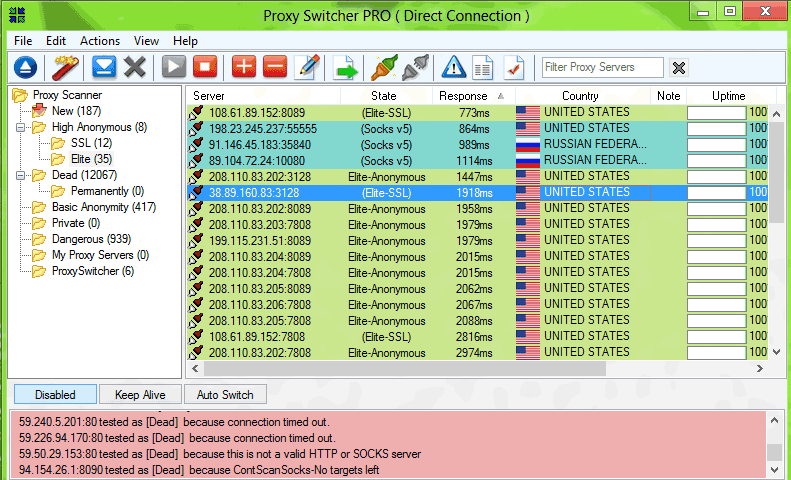Screen dimensions: 791x480
Task: Open the File menu
Action: [23, 41]
